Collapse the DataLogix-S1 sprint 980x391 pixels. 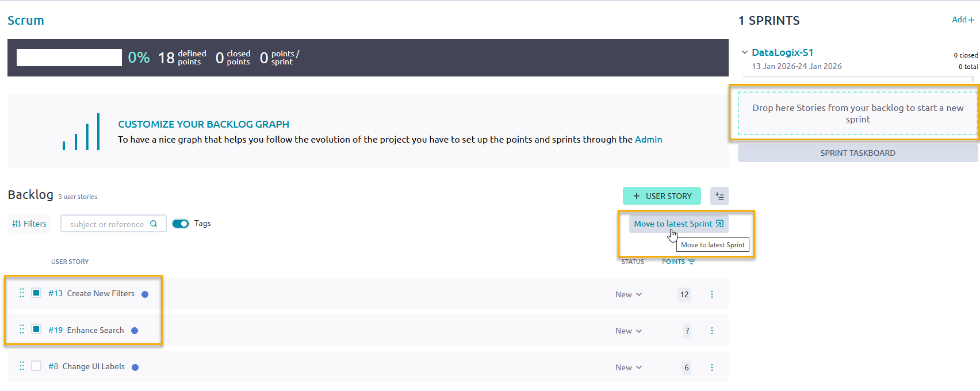pyautogui.click(x=745, y=52)
